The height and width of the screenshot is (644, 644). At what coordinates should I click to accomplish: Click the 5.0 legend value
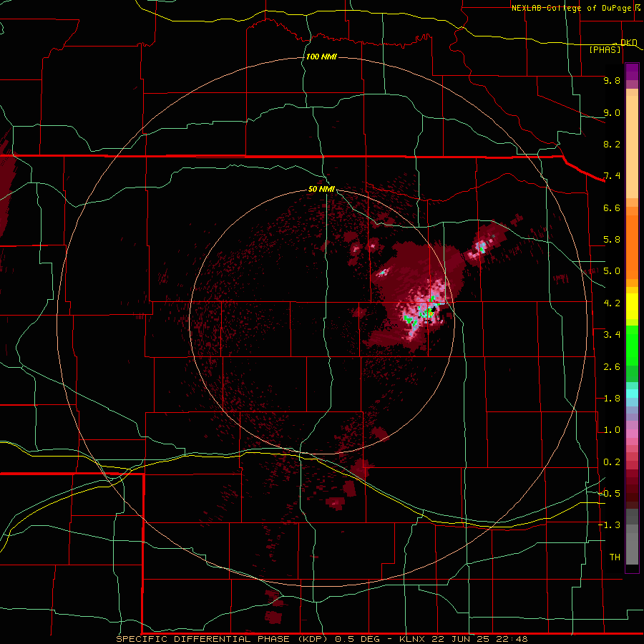(612, 271)
